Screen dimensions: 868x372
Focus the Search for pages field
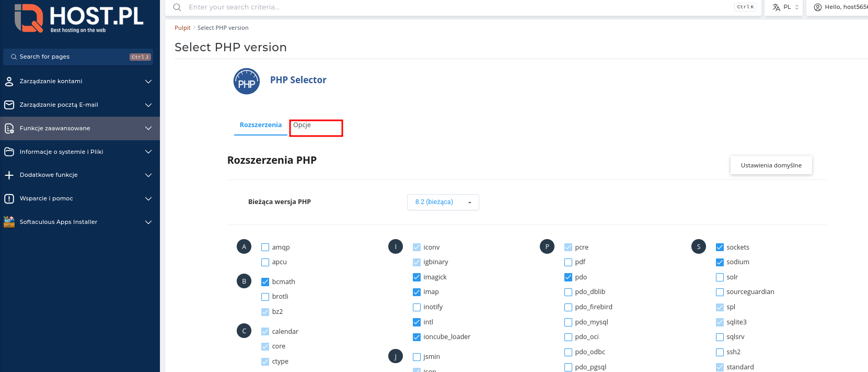click(x=78, y=57)
